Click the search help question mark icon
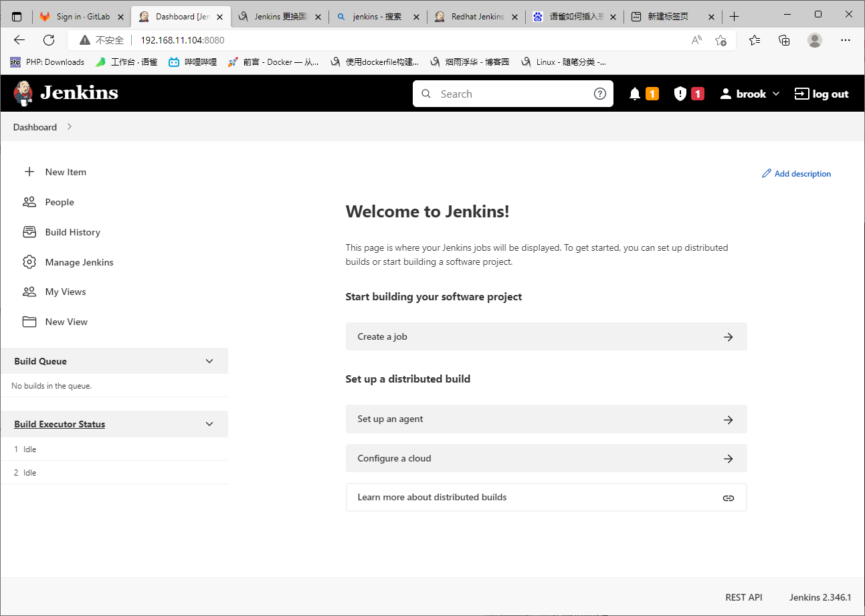Screen dimensions: 865x616 600,94
